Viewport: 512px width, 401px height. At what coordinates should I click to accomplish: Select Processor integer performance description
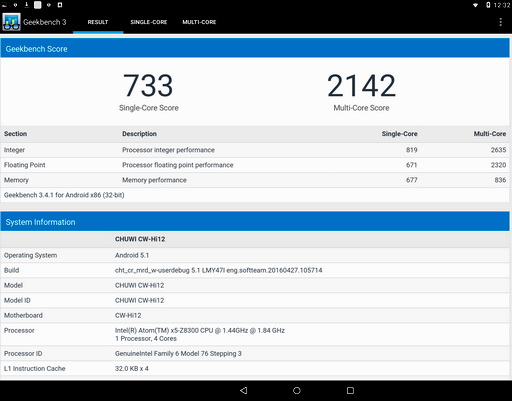(x=168, y=150)
